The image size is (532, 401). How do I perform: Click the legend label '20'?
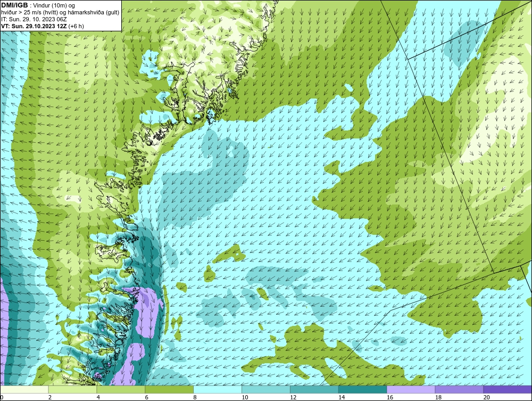(487, 397)
